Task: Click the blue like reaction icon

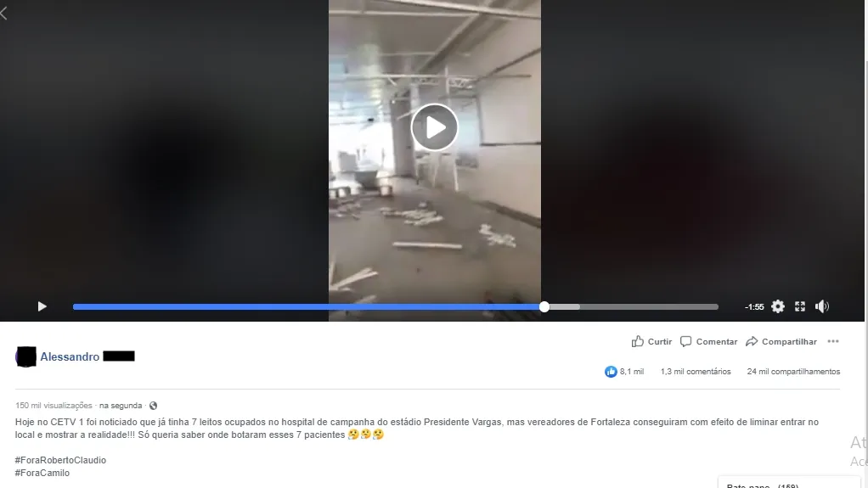Action: 611,372
